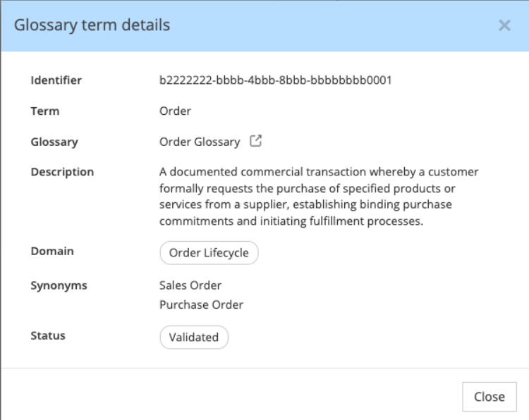Click the identifier UUID value
Viewport: 529px width, 420px height.
pyautogui.click(x=275, y=80)
